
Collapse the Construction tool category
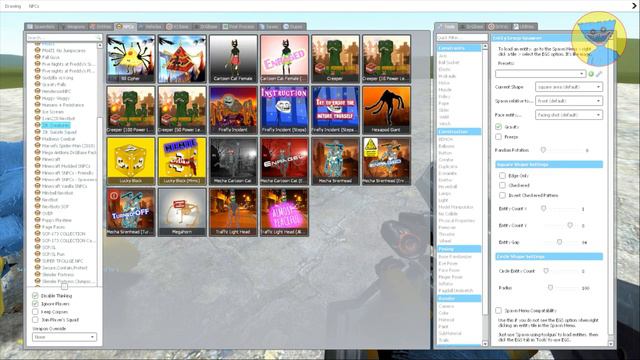click(459, 132)
